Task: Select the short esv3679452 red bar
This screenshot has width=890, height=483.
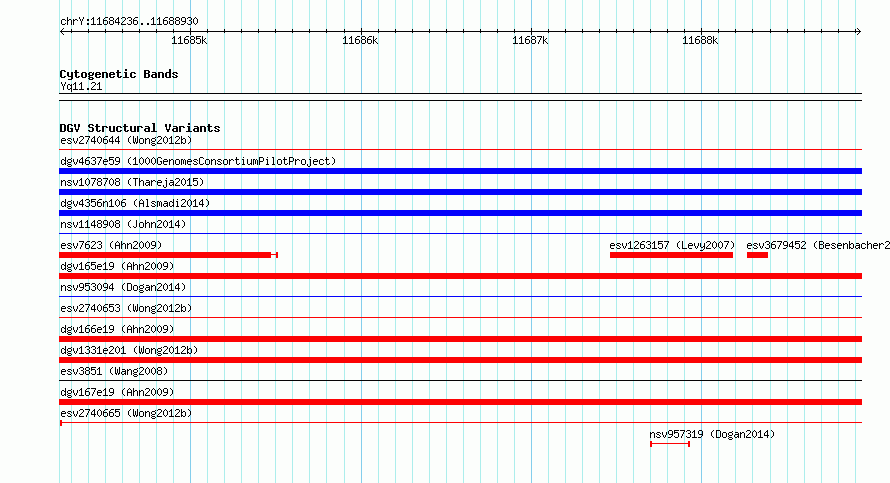Action: pyautogui.click(x=757, y=255)
